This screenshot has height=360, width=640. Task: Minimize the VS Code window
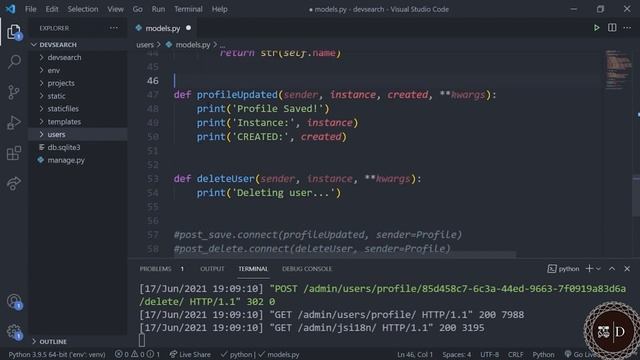click(573, 9)
